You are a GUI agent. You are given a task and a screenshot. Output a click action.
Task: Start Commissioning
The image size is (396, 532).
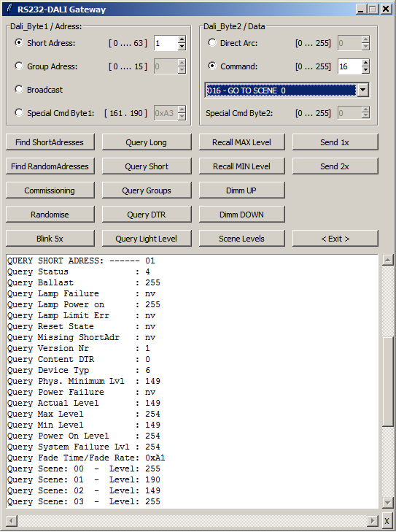tap(50, 190)
